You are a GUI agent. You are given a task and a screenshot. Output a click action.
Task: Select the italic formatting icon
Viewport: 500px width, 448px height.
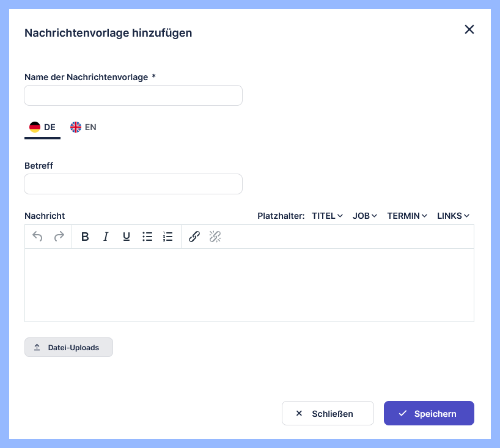106,237
